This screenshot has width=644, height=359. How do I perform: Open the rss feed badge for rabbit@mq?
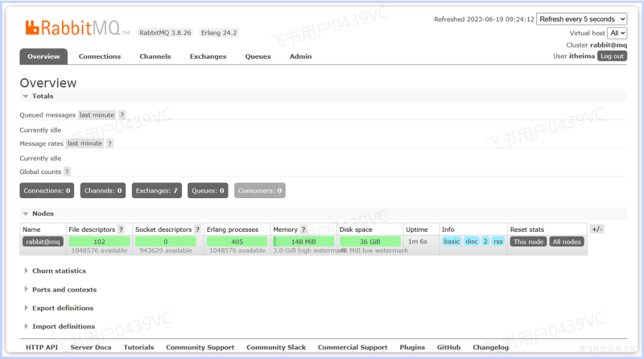[497, 241]
